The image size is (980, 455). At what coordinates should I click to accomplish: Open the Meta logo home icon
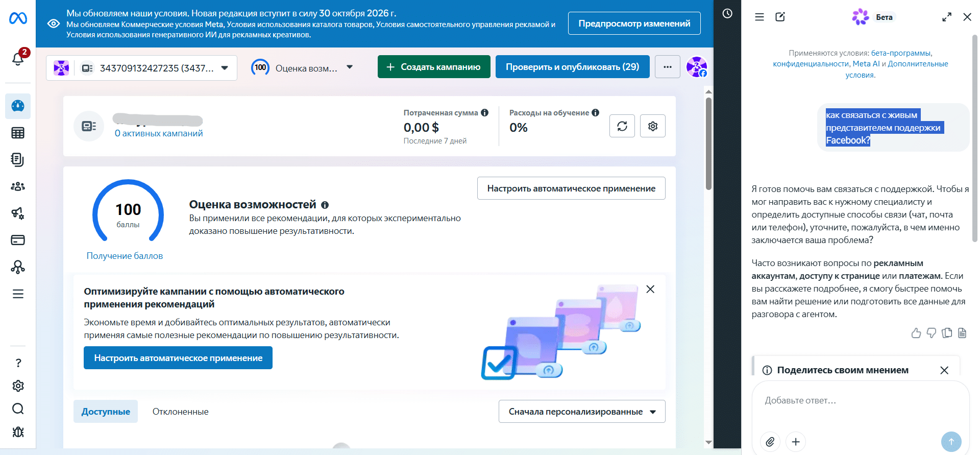pyautogui.click(x=18, y=18)
